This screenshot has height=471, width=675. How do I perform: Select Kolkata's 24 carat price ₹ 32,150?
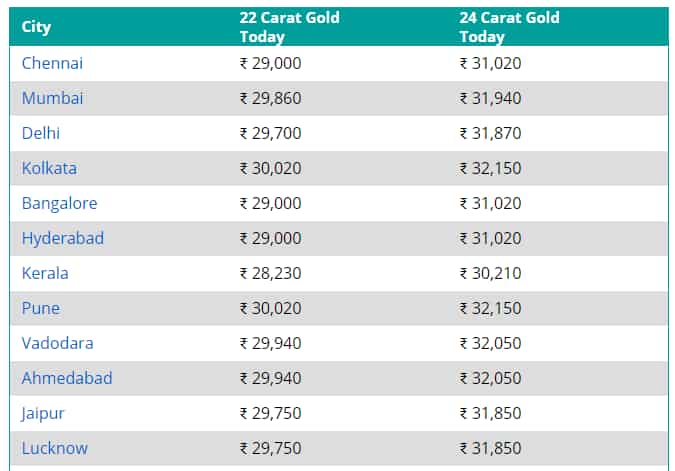point(491,168)
